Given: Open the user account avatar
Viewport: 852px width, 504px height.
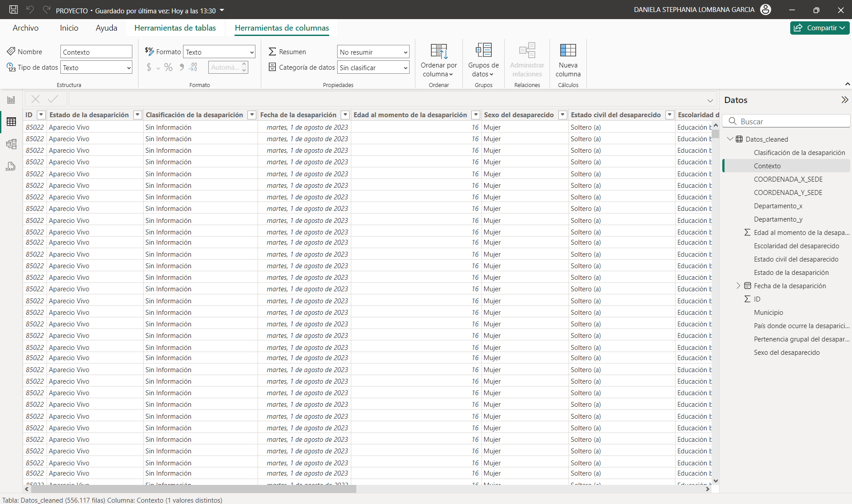Looking at the screenshot, I should [x=765, y=9].
